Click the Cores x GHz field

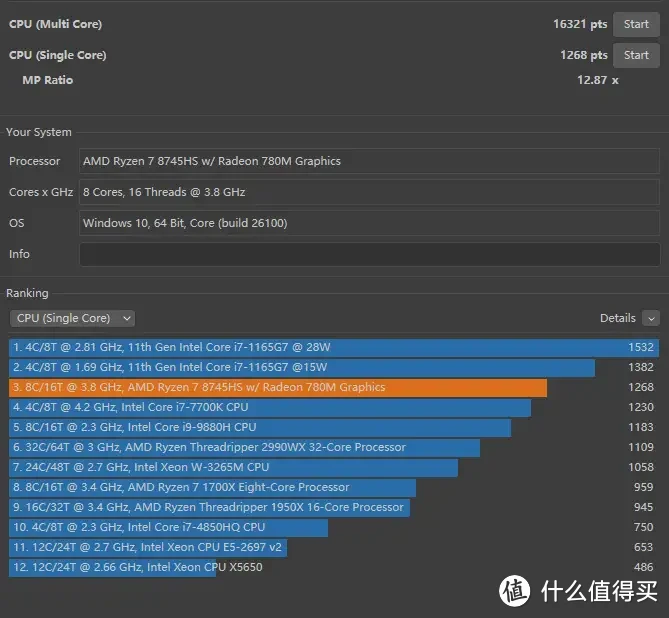point(369,192)
